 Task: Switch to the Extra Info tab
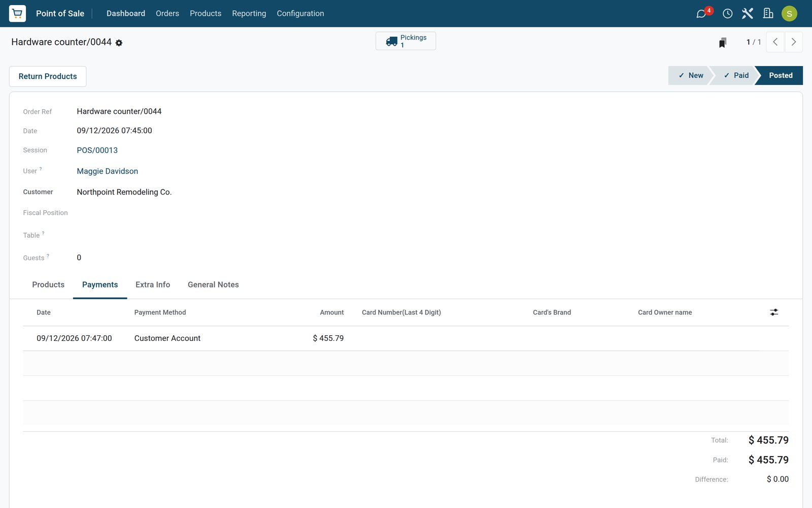click(153, 284)
